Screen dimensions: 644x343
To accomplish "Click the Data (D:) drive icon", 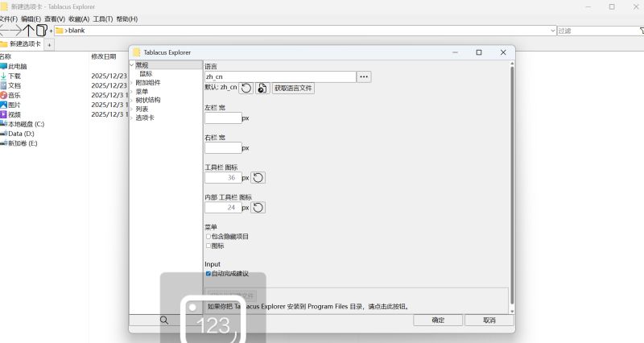I will pyautogui.click(x=4, y=134).
